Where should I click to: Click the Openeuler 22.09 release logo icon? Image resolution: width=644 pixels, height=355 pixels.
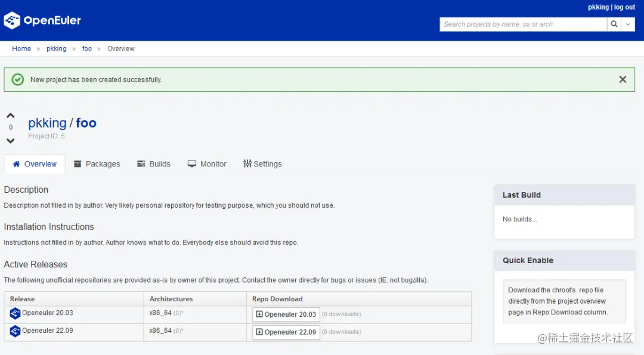(15, 331)
